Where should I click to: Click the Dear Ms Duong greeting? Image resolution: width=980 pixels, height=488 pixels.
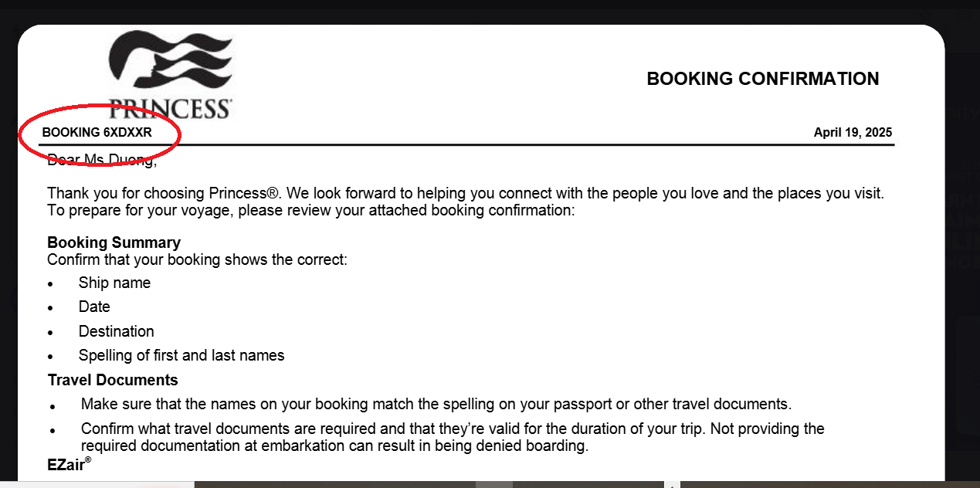[102, 161]
